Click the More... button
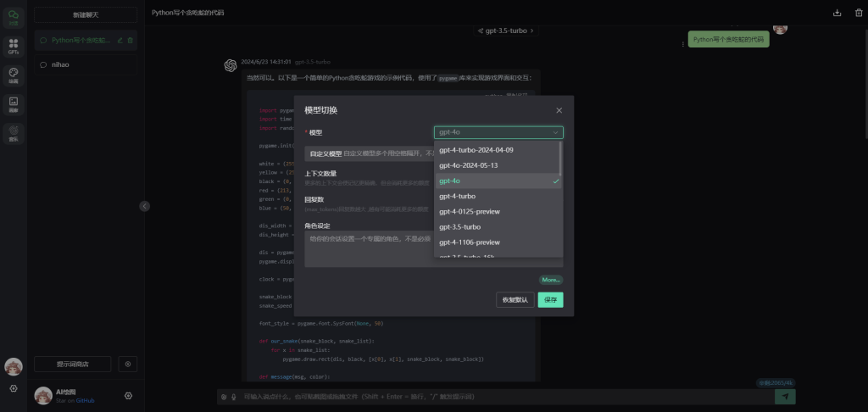 (551, 280)
